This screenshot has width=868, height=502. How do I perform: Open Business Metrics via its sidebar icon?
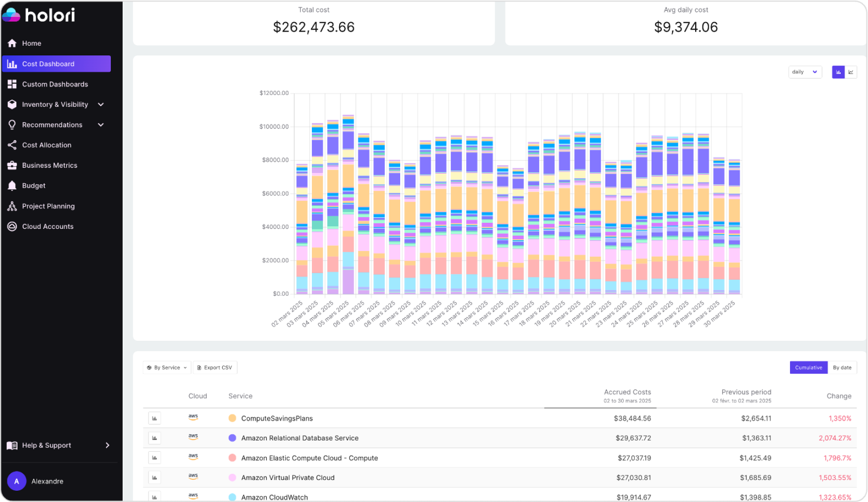click(12, 165)
